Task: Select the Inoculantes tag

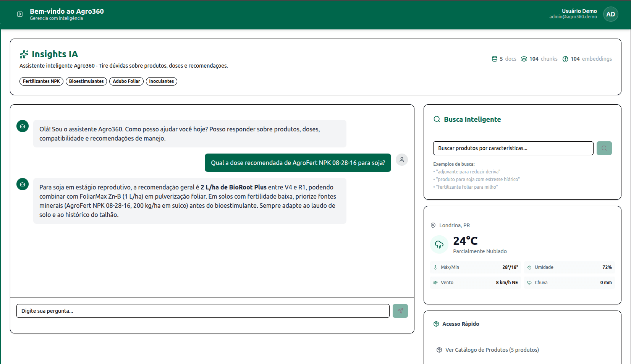Action: [162, 81]
